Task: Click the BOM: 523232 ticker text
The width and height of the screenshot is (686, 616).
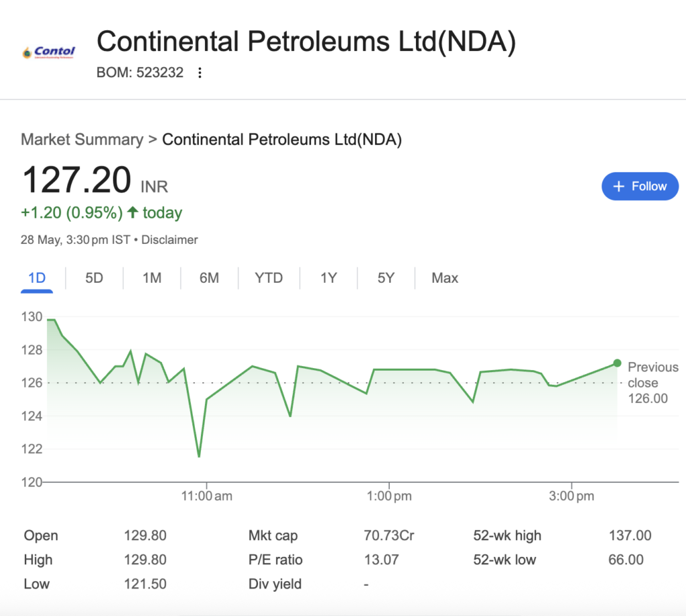Action: tap(140, 72)
